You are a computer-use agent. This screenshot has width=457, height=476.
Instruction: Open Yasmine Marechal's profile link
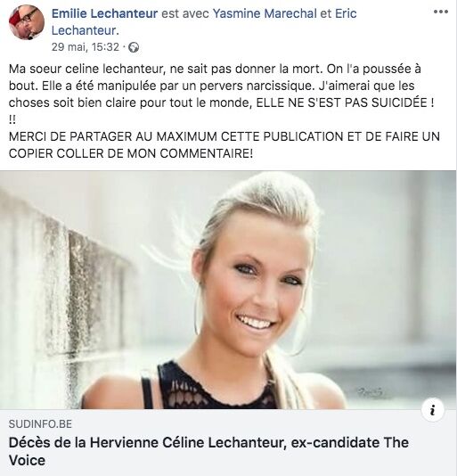tap(265, 13)
